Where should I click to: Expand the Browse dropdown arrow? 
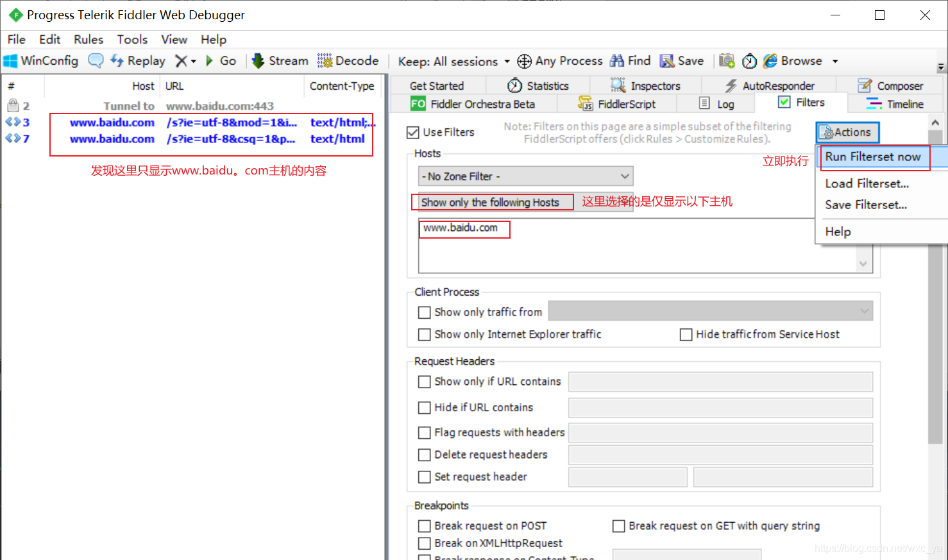835,61
